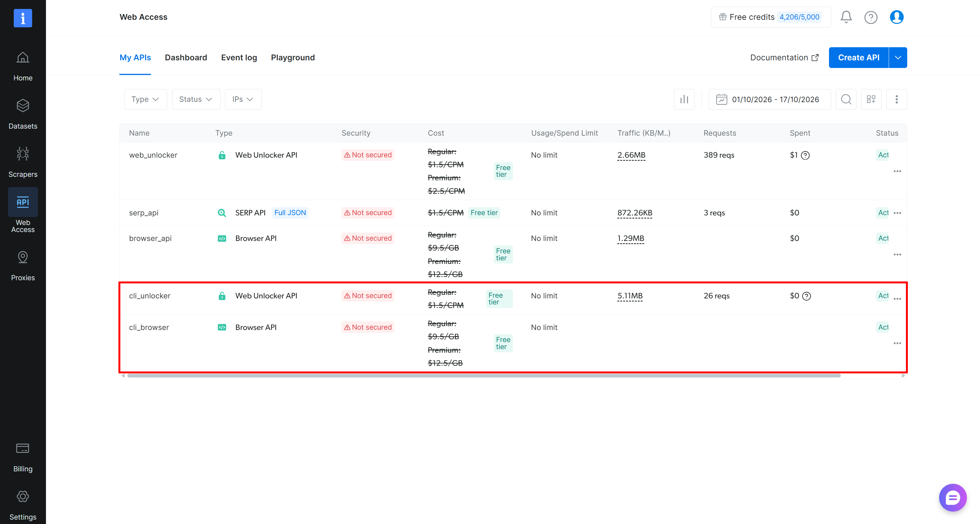980x524 pixels.
Task: Click the Create API button
Action: pos(859,57)
